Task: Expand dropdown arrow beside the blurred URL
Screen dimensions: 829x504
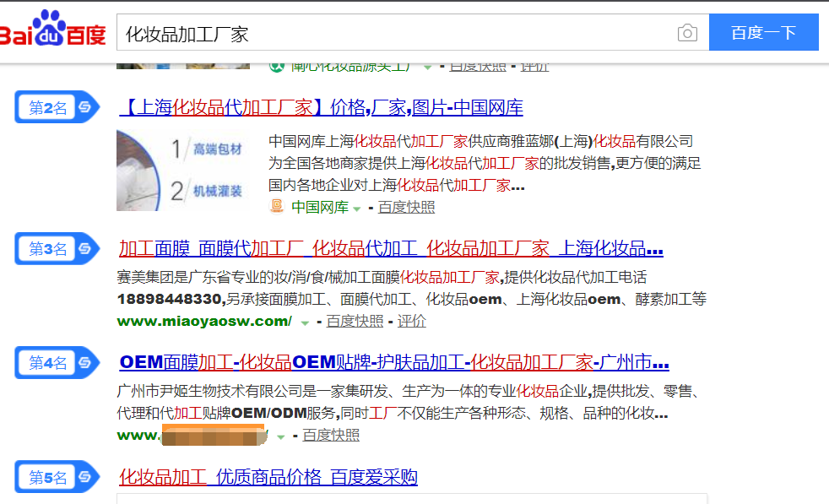Action: click(x=281, y=436)
